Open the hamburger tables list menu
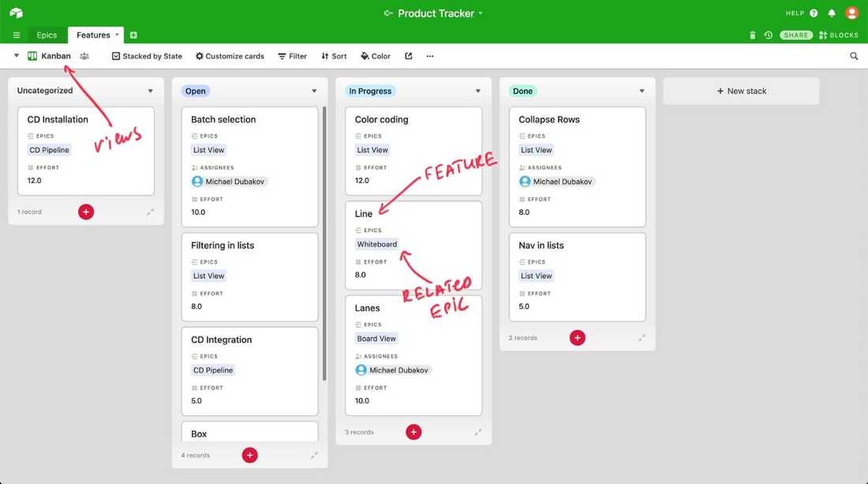Image resolution: width=868 pixels, height=484 pixels. pyautogui.click(x=17, y=36)
